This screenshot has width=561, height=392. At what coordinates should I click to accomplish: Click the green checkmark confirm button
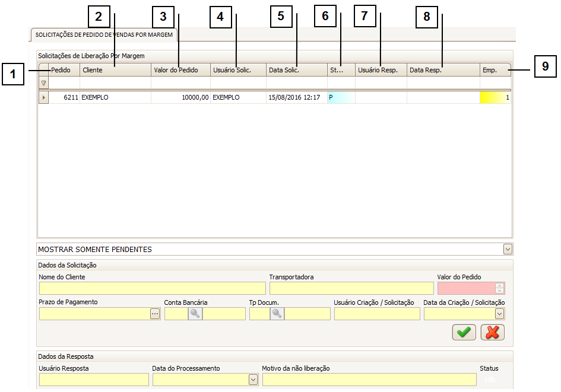pyautogui.click(x=464, y=333)
